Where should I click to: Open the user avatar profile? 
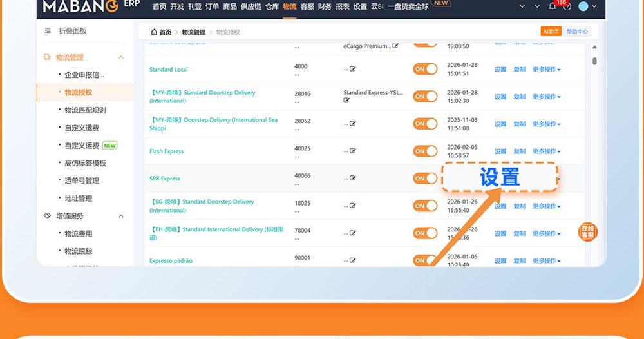[x=583, y=6]
